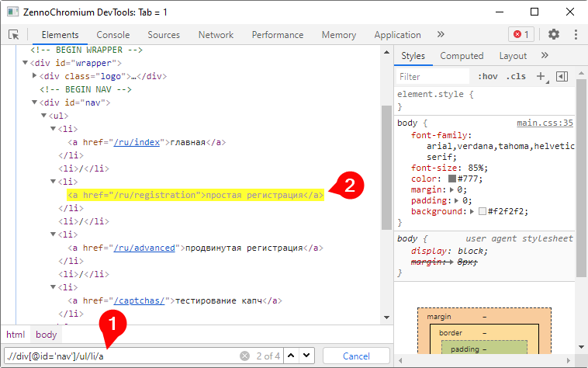Click the red error count badge

point(521,34)
